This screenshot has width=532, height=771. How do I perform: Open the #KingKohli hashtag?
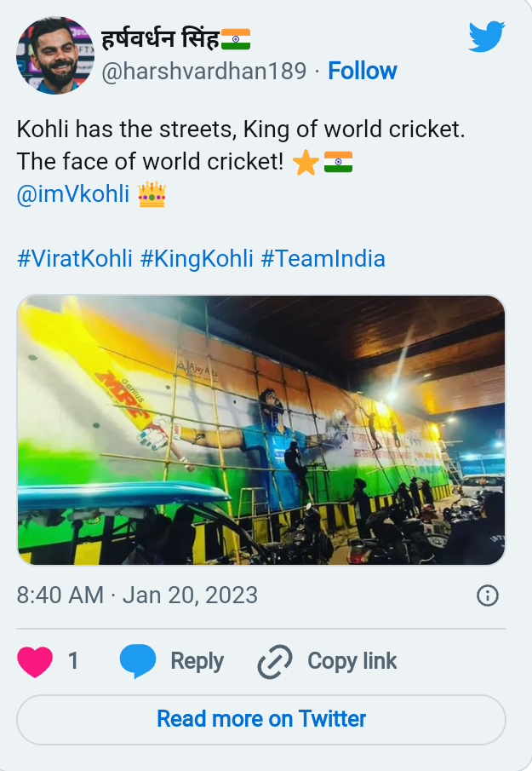point(197,258)
